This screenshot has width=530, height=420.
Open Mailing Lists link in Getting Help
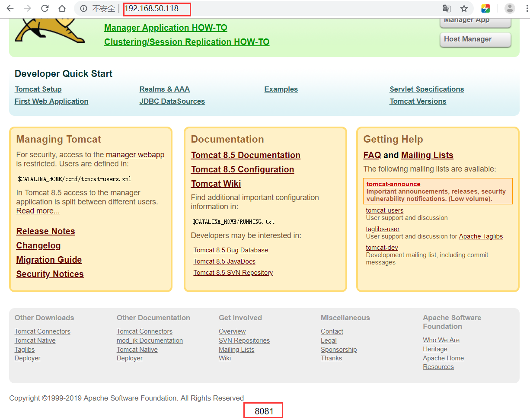[427, 155]
